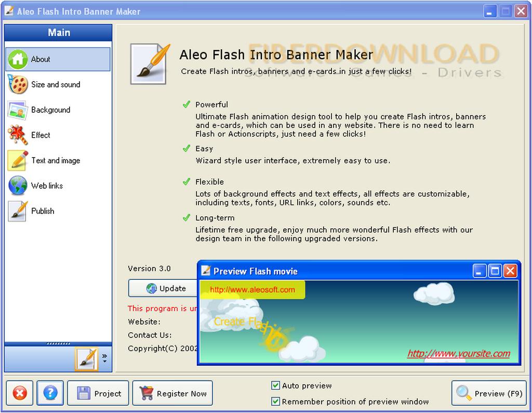Click paintbrush icon in sidebar bottom strip
The height and width of the screenshot is (413, 532).
coord(87,359)
